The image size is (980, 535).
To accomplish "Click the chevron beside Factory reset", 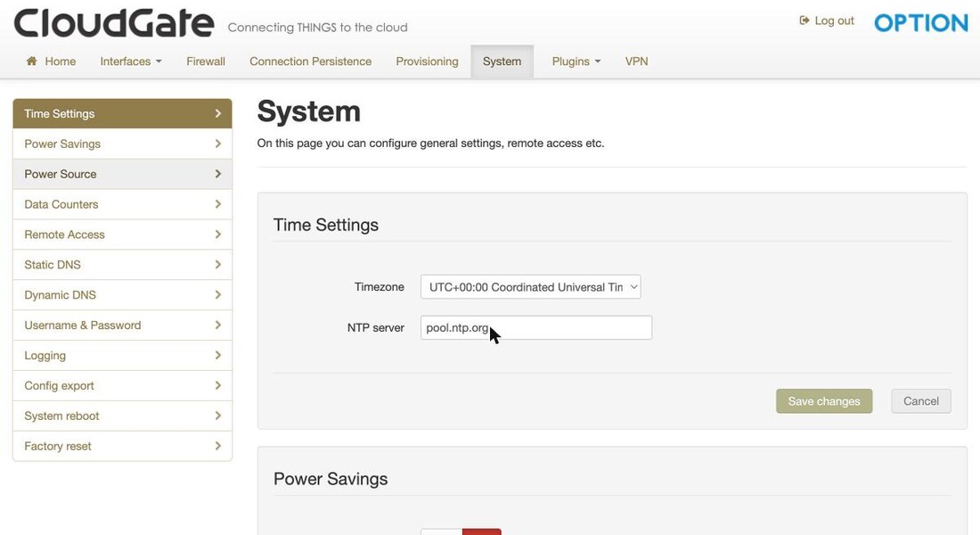I will click(x=217, y=446).
